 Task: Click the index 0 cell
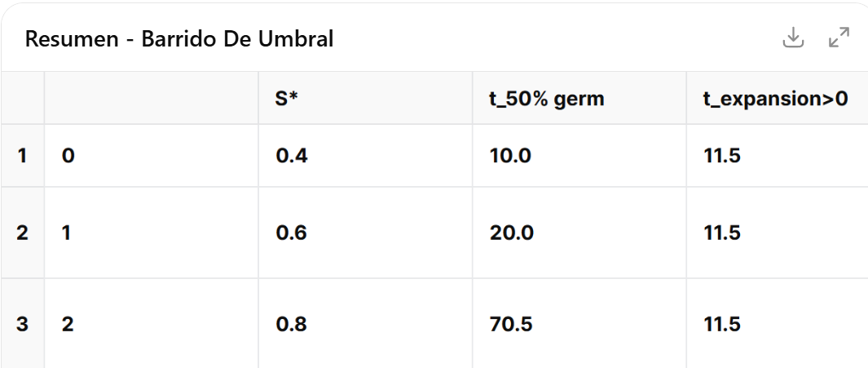(68, 155)
